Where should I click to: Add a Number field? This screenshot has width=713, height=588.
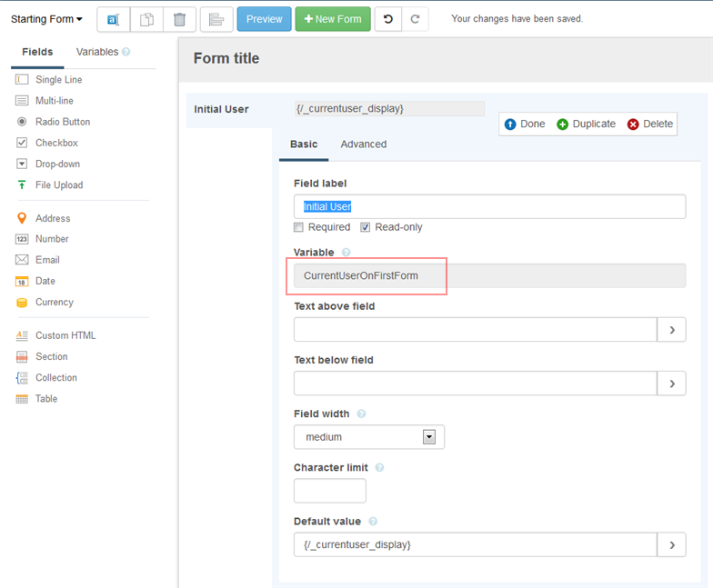pyautogui.click(x=42, y=239)
